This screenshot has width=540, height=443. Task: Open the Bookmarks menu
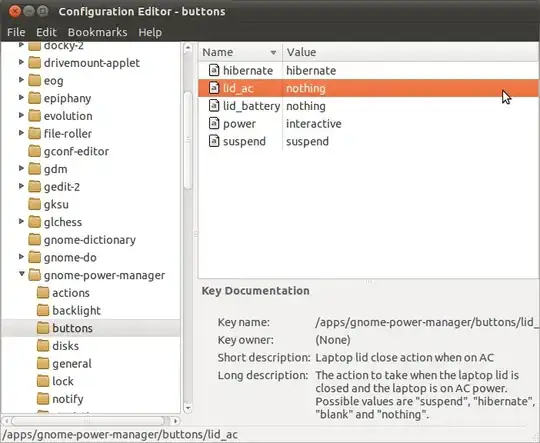[x=97, y=32]
